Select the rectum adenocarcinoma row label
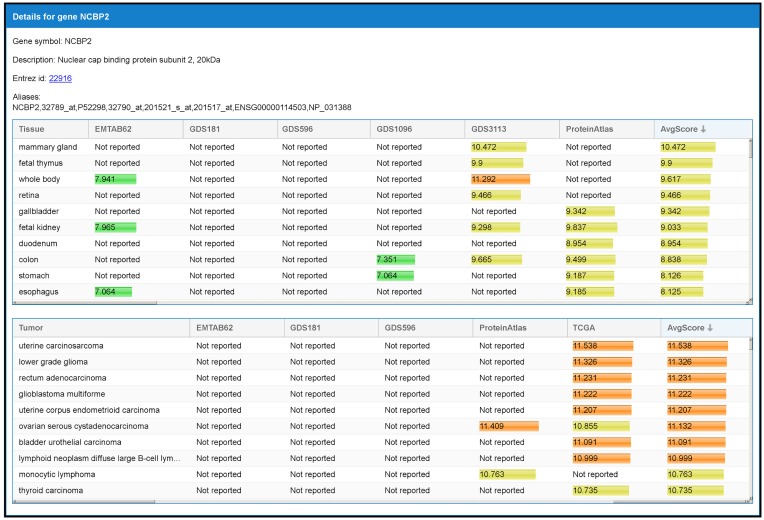The width and height of the screenshot is (764, 520). coord(62,378)
